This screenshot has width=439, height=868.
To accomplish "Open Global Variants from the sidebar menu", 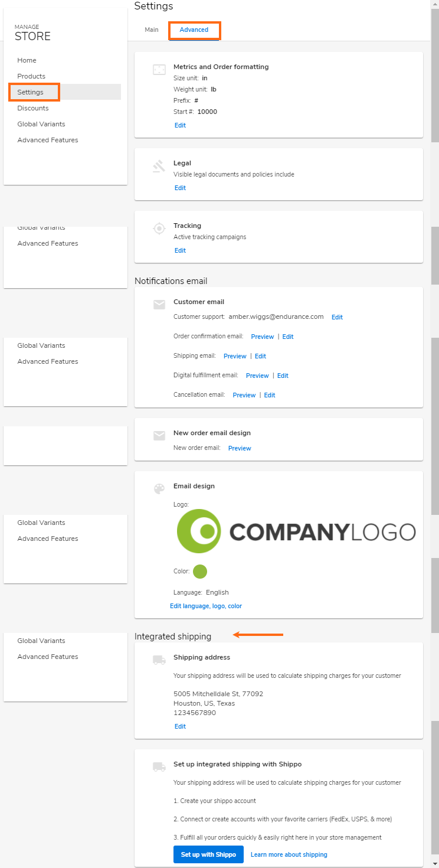I will click(40, 123).
